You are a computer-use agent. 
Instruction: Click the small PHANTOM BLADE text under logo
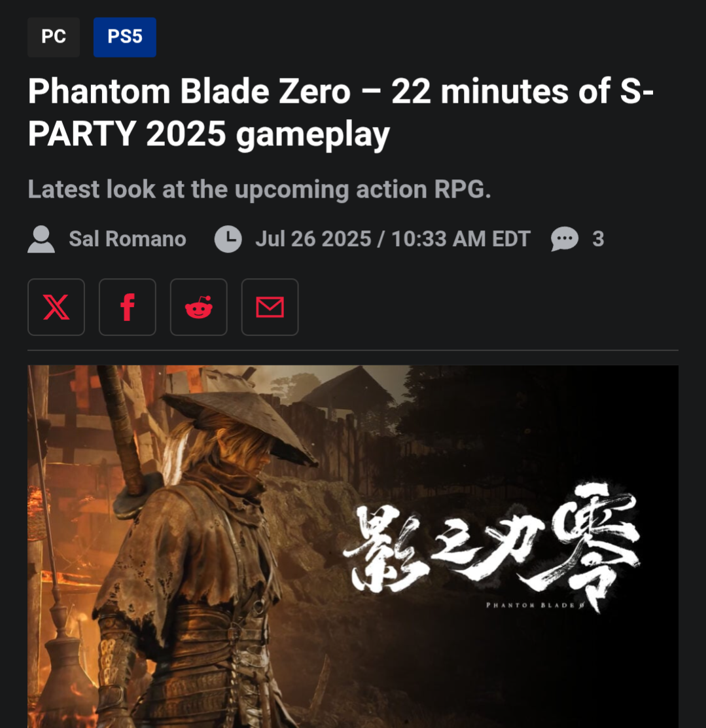[x=535, y=605]
